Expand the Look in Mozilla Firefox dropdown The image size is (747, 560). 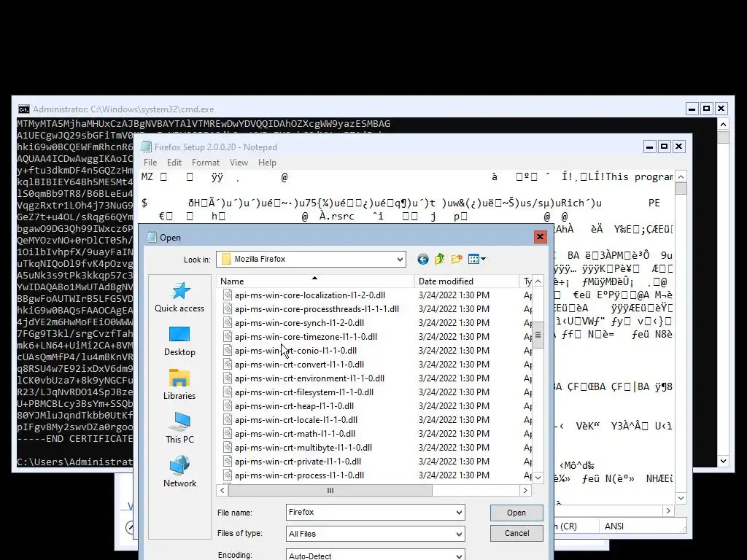tap(400, 259)
